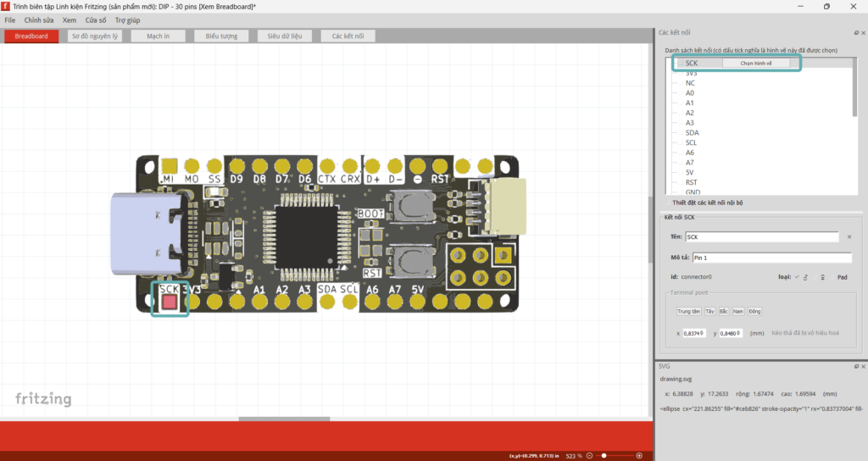Click the zoom slider handle
Screen dimensions: 868x461
604,456
